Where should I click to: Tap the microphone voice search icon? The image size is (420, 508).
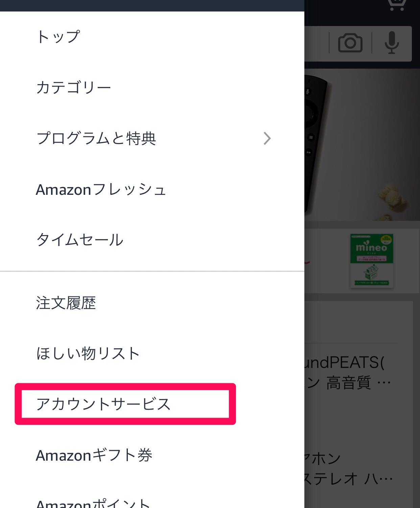[392, 43]
